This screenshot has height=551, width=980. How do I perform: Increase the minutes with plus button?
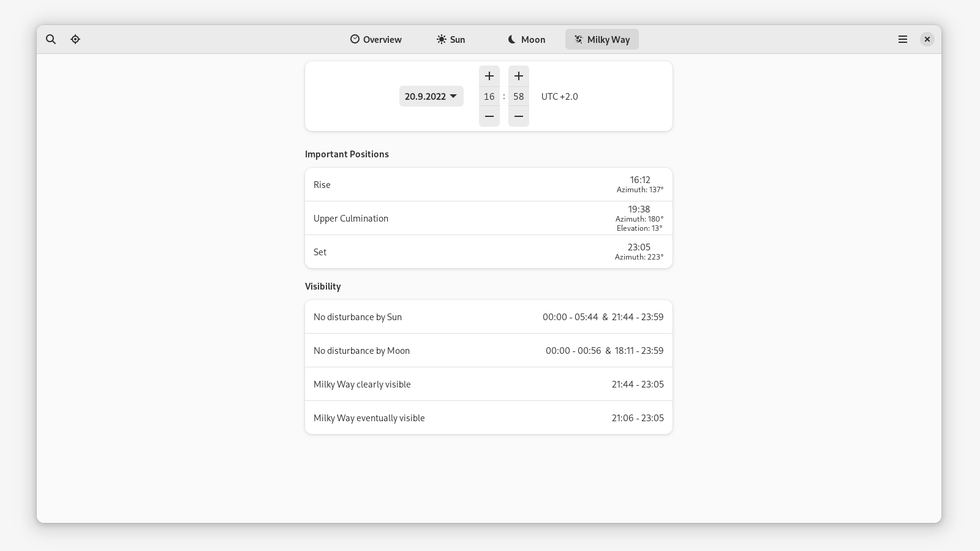click(x=518, y=76)
